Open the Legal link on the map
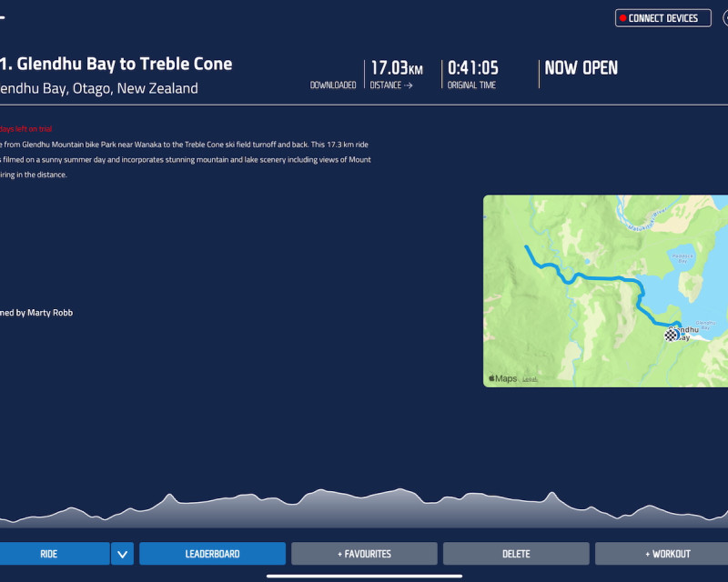Image resolution: width=728 pixels, height=582 pixels. (530, 379)
